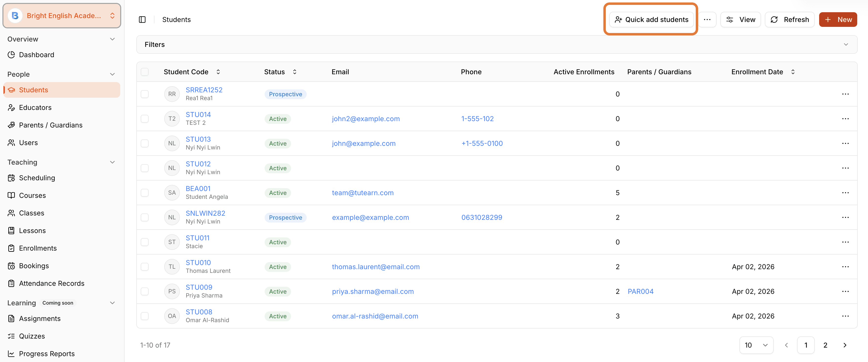Screen dimensions: 868x362
Task: Open Quizzes in sidebar
Action: click(x=62, y=336)
